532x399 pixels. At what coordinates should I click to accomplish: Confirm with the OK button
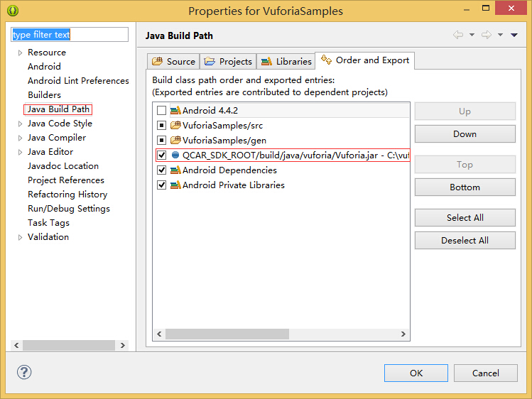tap(416, 373)
